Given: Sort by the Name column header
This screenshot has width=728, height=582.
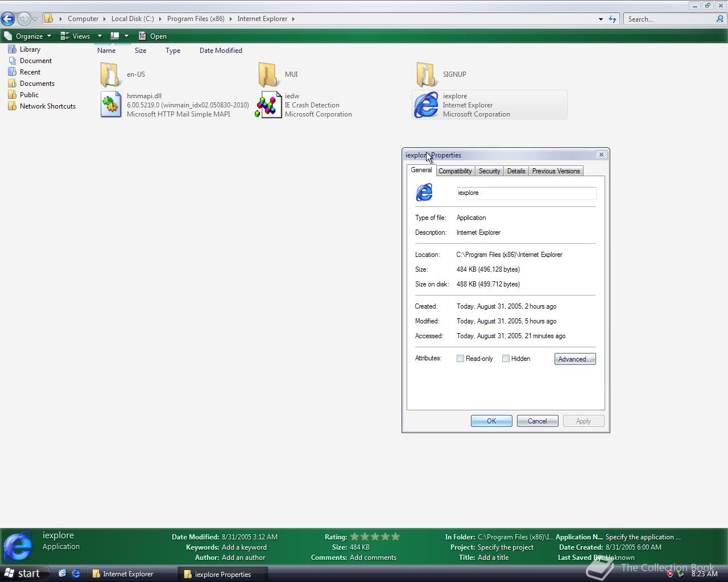Looking at the screenshot, I should [x=106, y=51].
